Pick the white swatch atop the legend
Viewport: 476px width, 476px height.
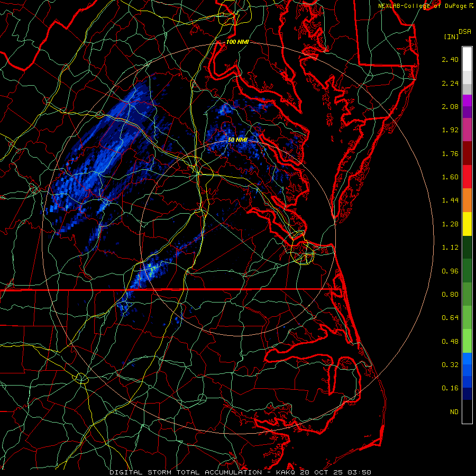click(467, 59)
